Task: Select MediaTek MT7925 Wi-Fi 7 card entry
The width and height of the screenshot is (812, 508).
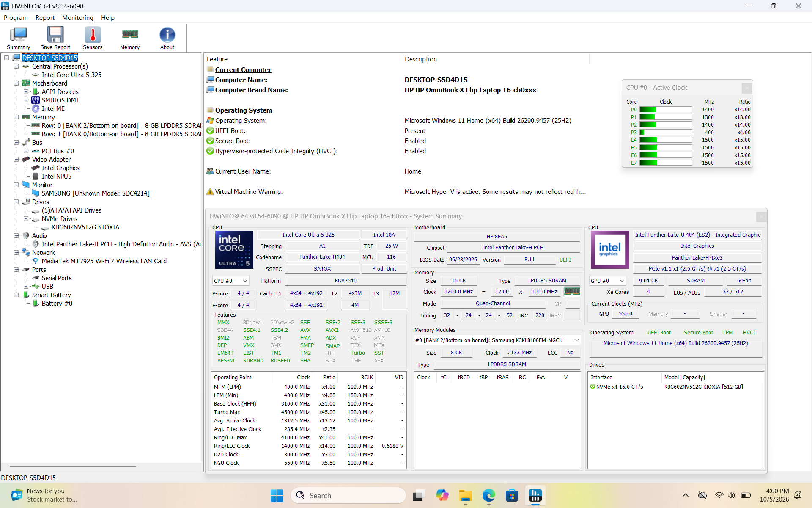Action: coord(104,261)
